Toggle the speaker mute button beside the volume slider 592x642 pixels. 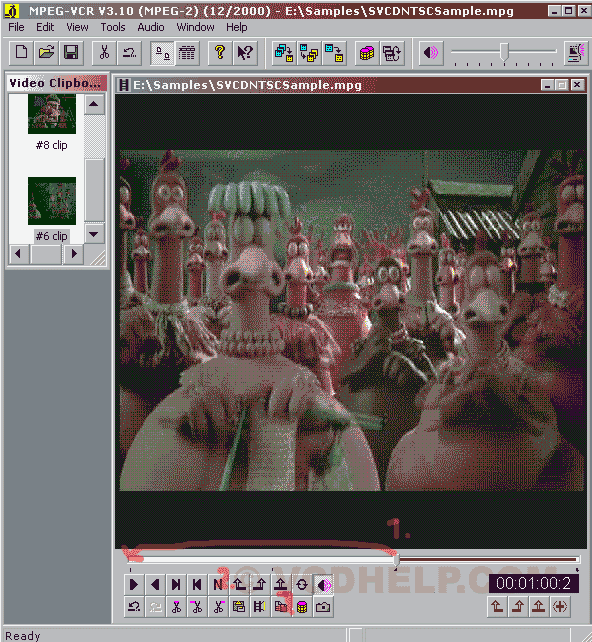point(431,53)
